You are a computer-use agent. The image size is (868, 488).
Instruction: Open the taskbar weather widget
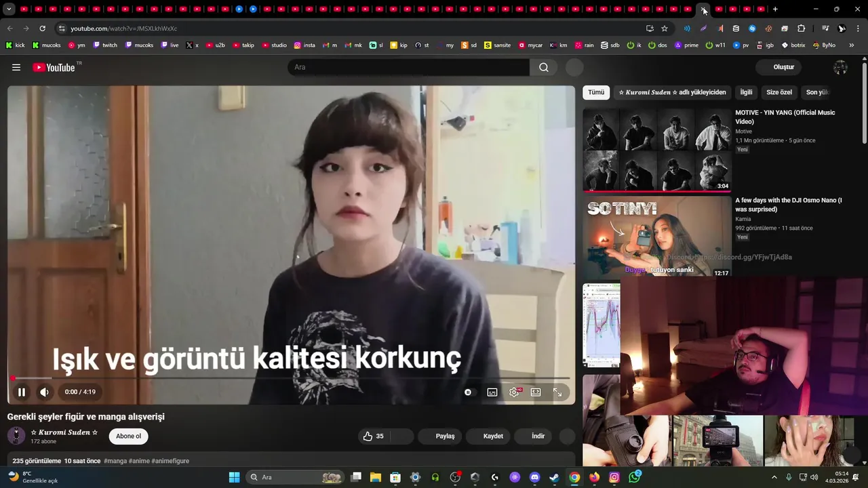33,477
